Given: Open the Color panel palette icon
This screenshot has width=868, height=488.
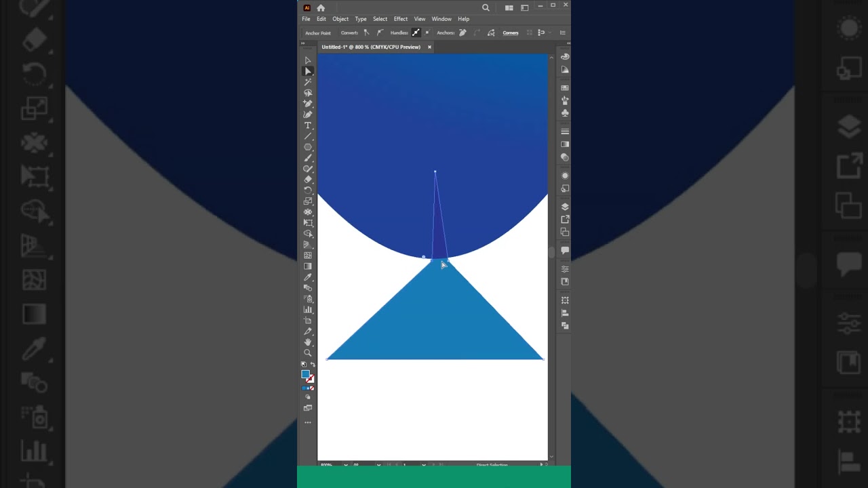Looking at the screenshot, I should click(565, 57).
